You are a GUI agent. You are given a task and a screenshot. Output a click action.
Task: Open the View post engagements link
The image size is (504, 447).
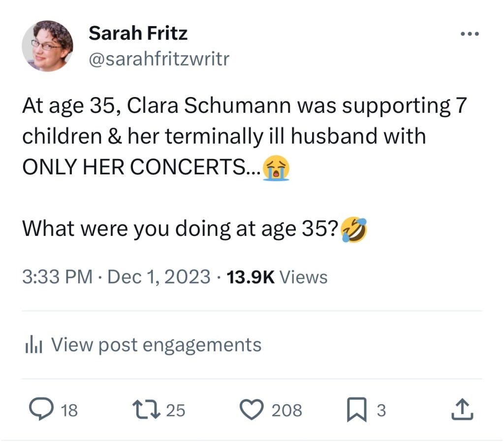(156, 345)
